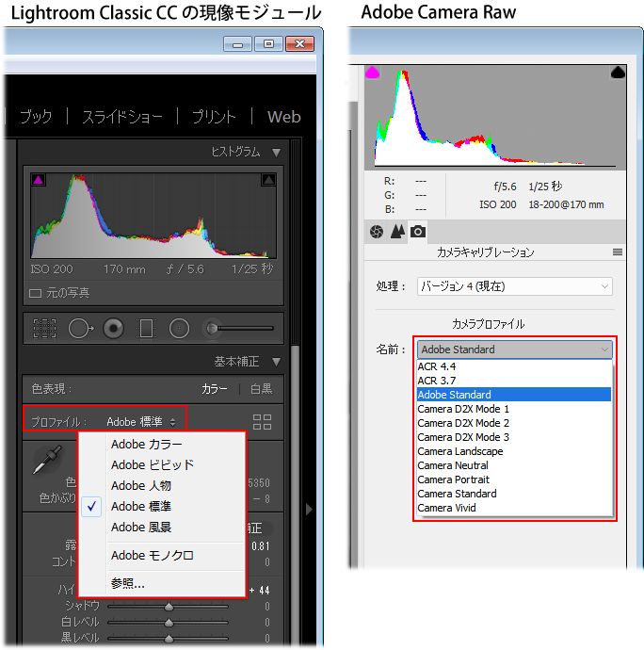Viewport: 644px width, 650px height.
Task: Select Camera D2X Mode 2 profile
Action: point(514,423)
